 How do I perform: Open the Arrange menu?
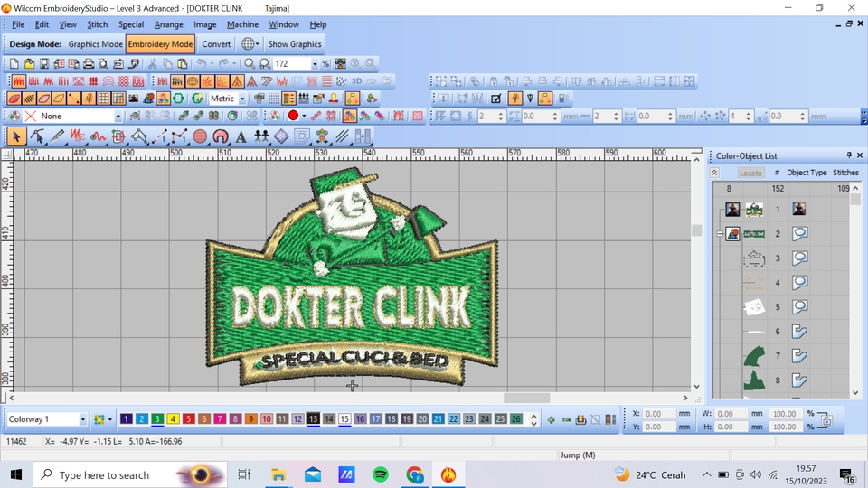(x=169, y=24)
